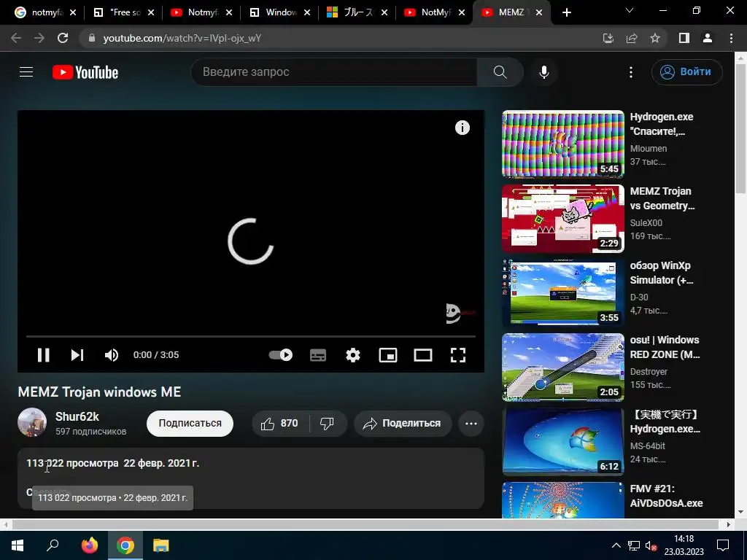The height and width of the screenshot is (560, 747).
Task: Open the notification center icon
Action: (723, 545)
